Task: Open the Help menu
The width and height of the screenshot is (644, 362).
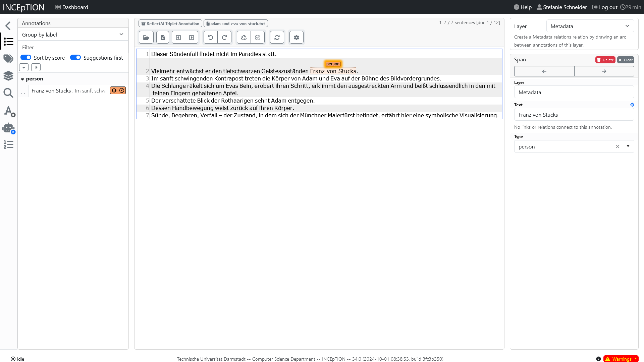Action: (x=523, y=7)
